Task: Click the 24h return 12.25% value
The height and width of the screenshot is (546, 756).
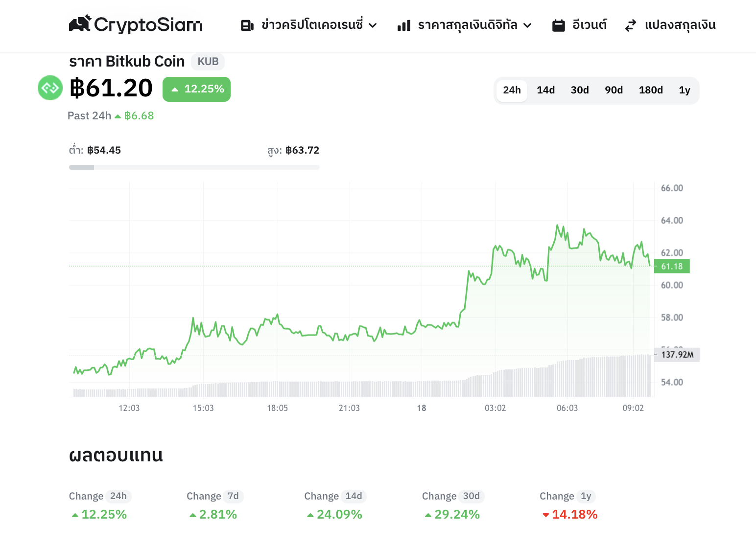Action: click(99, 515)
